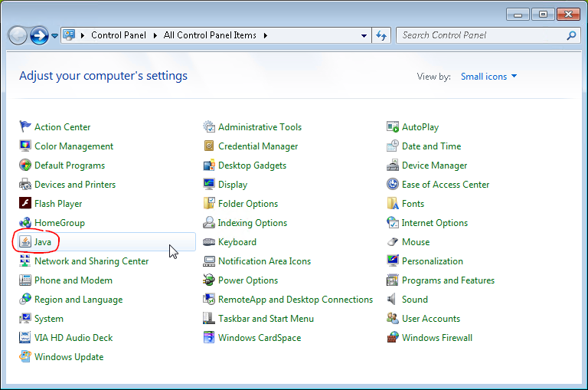Open Credential Manager safe icon

coord(209,146)
